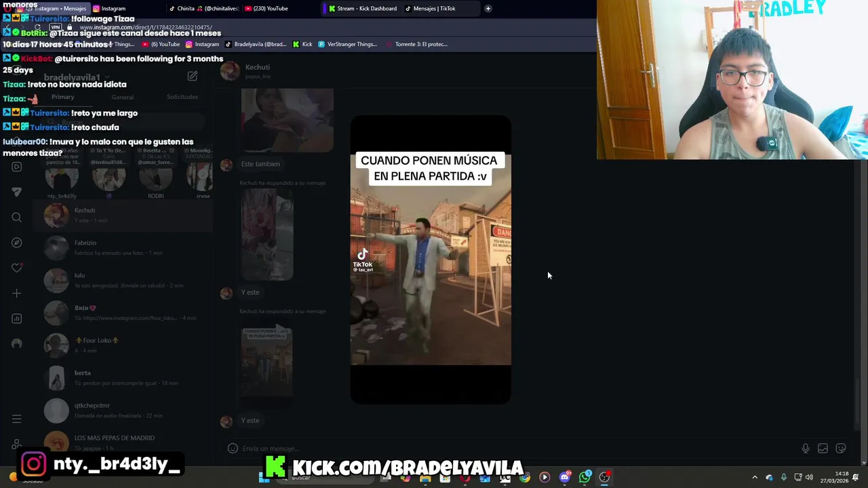Open the Kechuti conversation
The width and height of the screenshot is (868, 488).
(x=123, y=216)
